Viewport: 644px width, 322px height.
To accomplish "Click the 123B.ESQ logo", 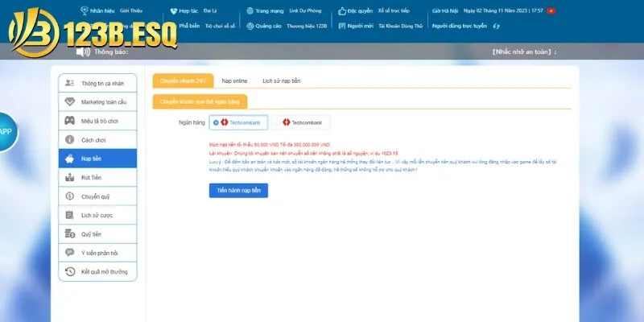I will (40, 32).
